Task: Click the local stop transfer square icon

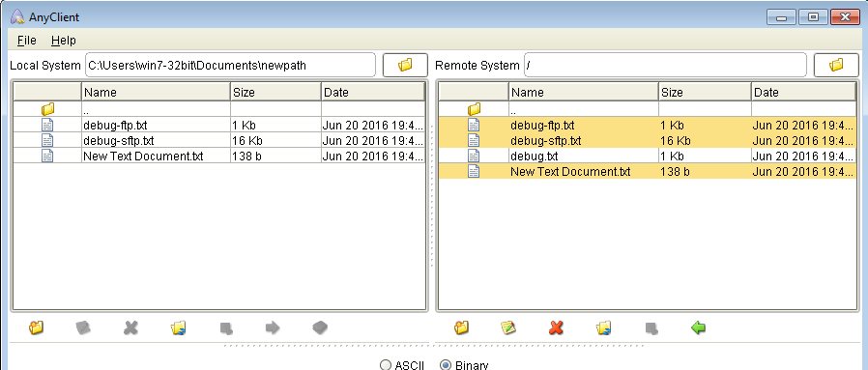Action: [x=226, y=328]
